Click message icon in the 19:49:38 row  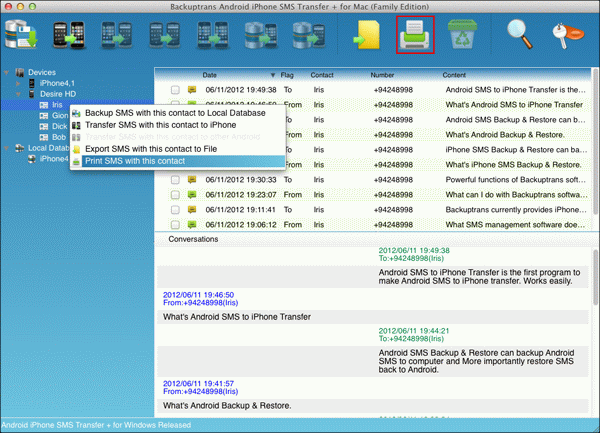(192, 90)
